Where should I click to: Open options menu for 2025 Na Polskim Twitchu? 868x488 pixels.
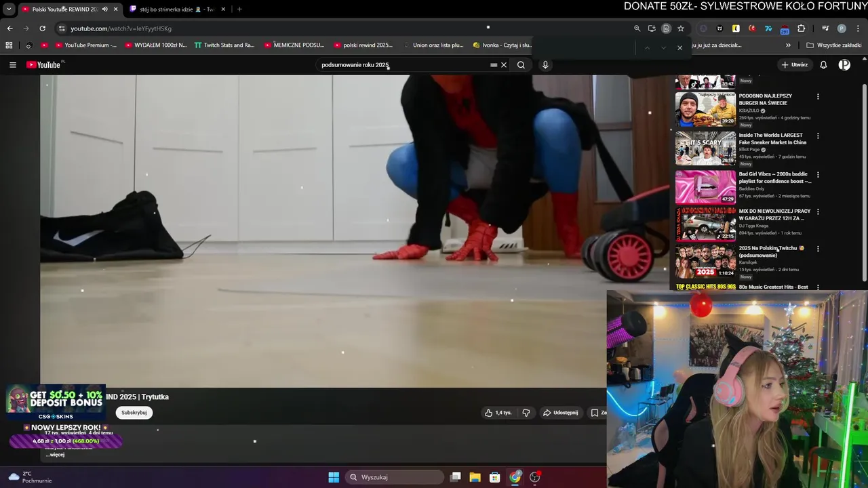pos(818,249)
